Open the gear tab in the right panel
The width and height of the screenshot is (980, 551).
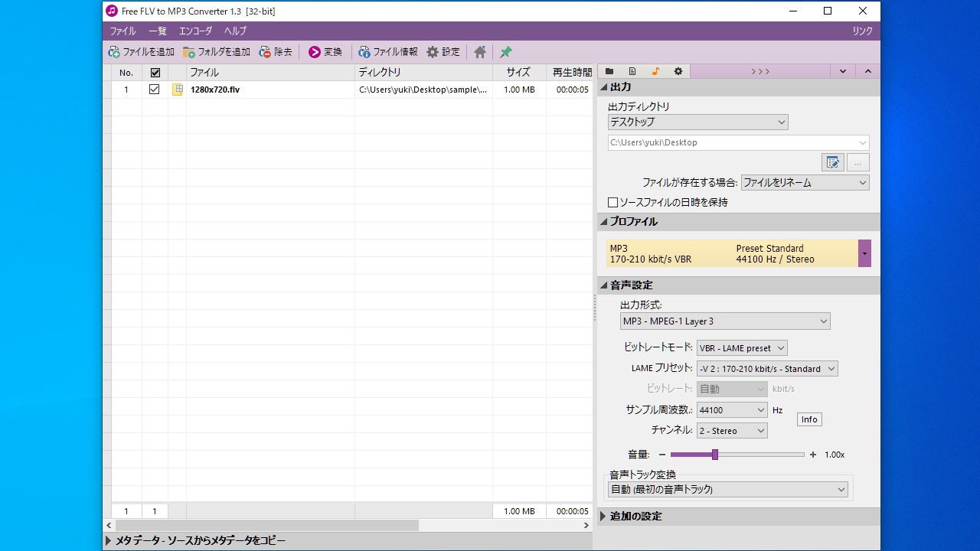[x=678, y=71]
